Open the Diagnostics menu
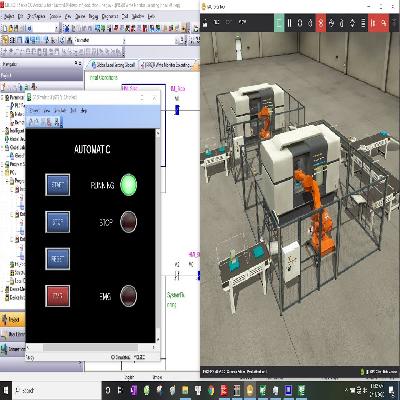Image resolution: width=400 pixels, height=400 pixels. pyautogui.click(x=110, y=16)
